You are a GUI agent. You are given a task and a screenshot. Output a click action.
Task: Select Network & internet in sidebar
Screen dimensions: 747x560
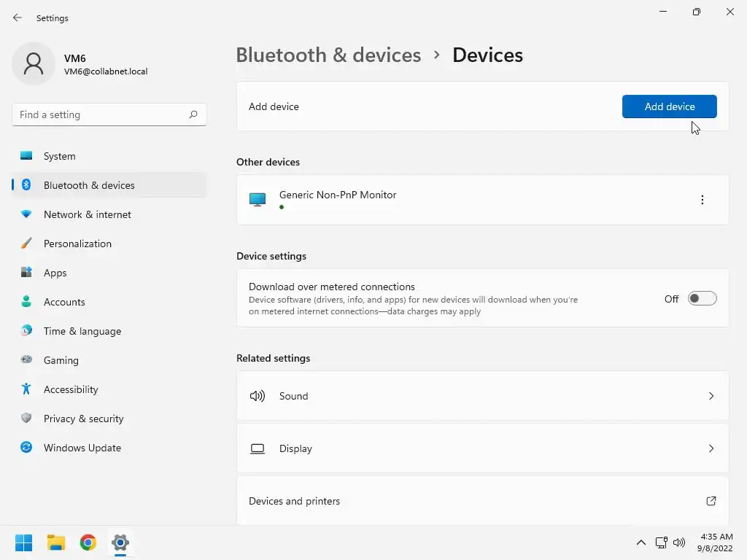88,214
